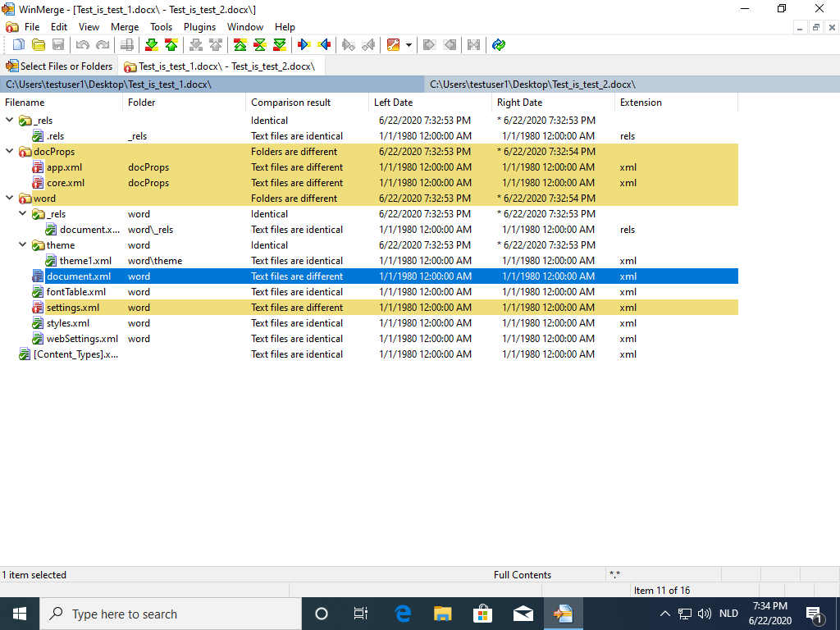Open the Plugins menu

(x=200, y=27)
